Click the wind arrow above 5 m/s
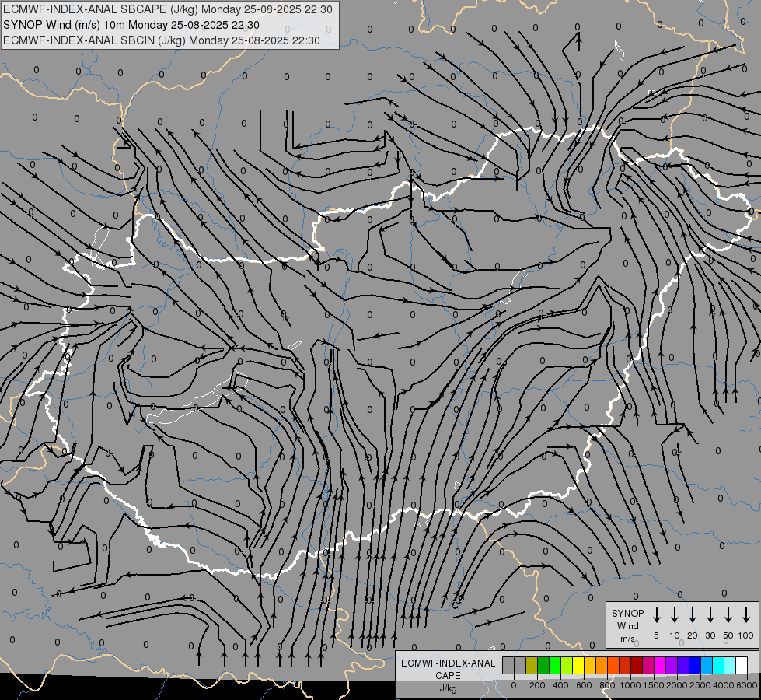Screen dimensions: 761x700 [656, 615]
